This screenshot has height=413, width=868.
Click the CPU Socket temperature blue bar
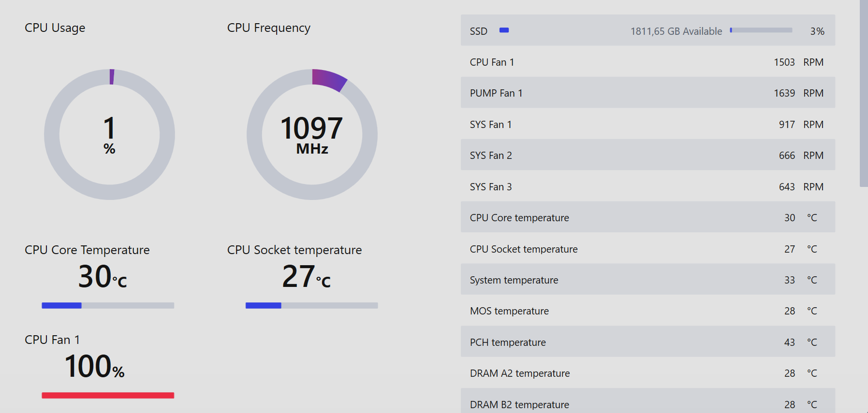(x=311, y=305)
